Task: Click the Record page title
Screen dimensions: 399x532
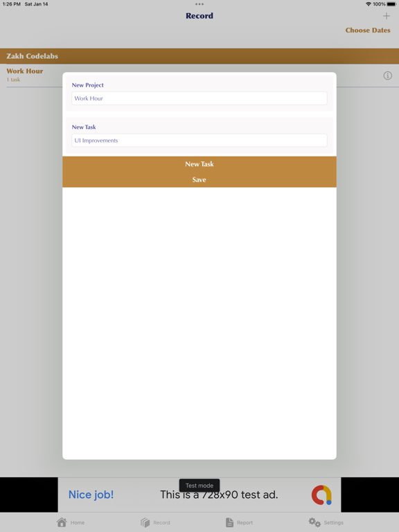Action: [199, 16]
